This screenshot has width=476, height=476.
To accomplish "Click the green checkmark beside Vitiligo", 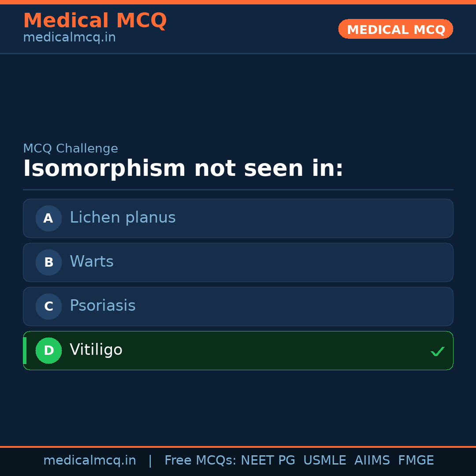I will pos(437,351).
